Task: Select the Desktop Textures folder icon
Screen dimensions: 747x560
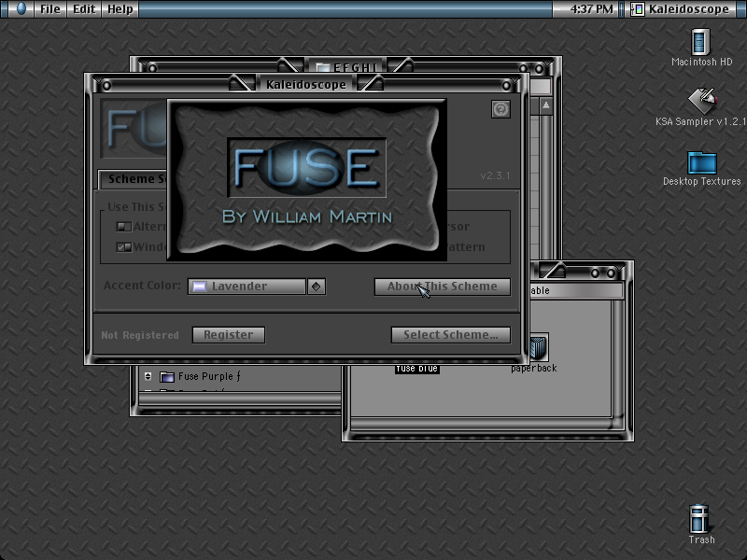Action: click(x=702, y=162)
